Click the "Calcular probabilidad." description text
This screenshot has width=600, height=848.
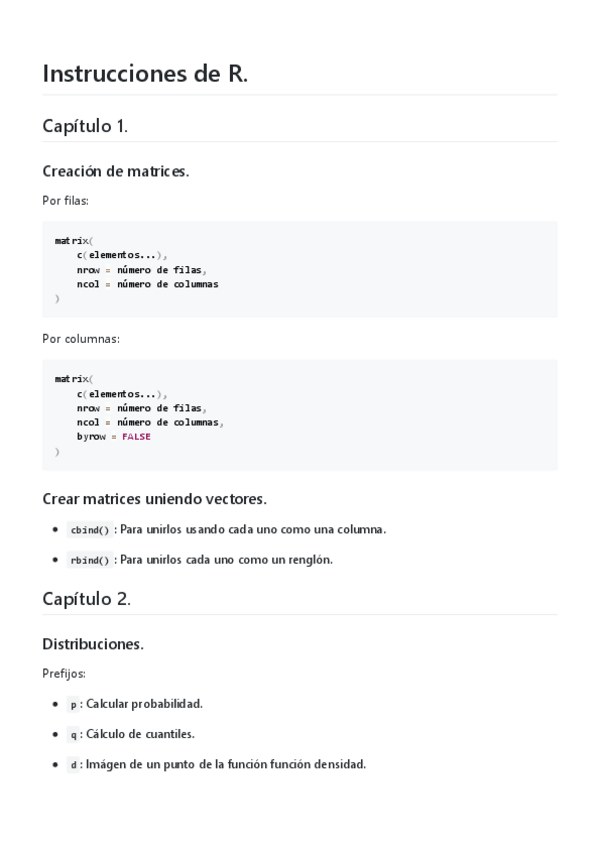tap(144, 704)
